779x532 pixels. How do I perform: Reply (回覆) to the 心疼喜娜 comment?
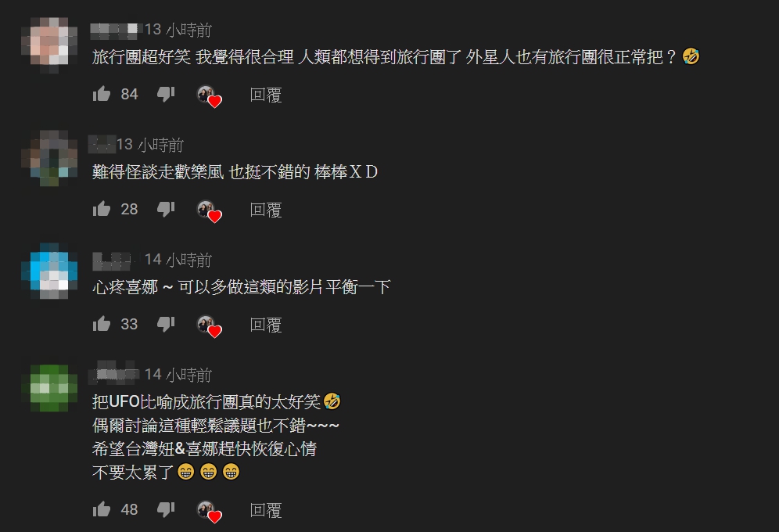click(x=266, y=325)
